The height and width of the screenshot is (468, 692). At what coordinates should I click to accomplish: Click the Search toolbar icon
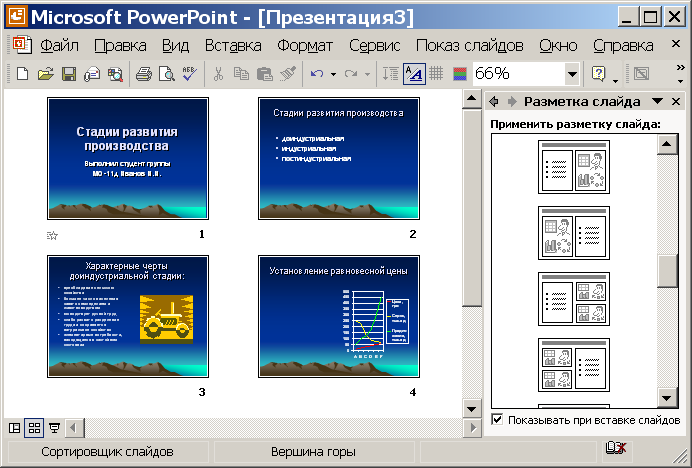tap(115, 74)
